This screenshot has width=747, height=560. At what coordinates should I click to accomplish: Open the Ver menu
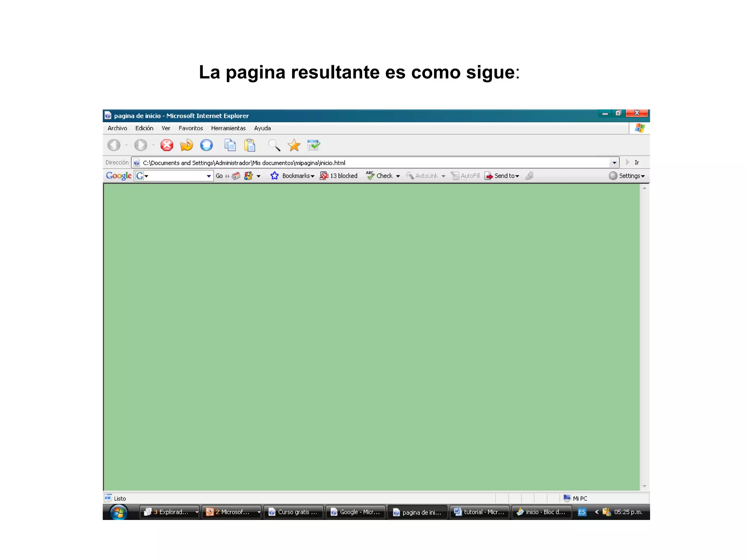[166, 128]
